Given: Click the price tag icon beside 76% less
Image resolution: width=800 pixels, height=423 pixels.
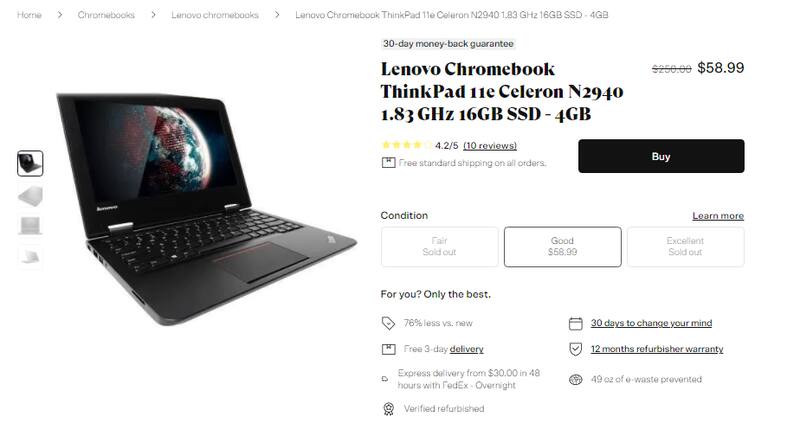Looking at the screenshot, I should click(x=388, y=323).
